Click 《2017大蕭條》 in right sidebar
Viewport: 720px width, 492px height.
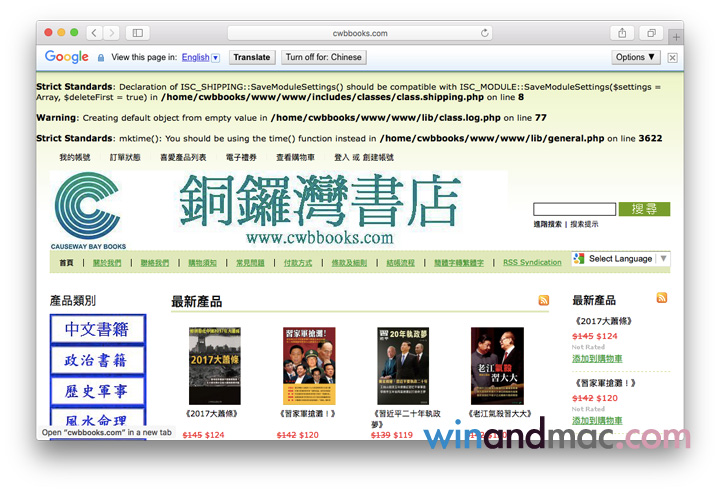(x=603, y=321)
